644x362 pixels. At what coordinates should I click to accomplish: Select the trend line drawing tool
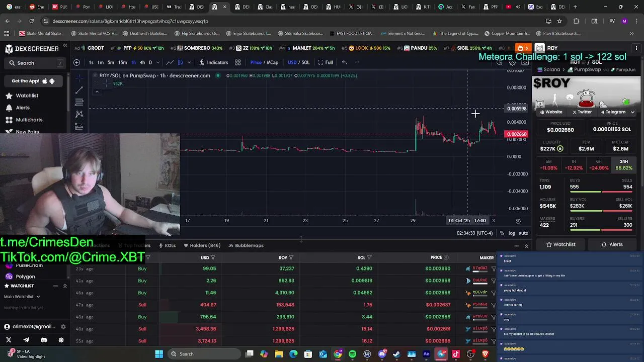click(x=79, y=90)
